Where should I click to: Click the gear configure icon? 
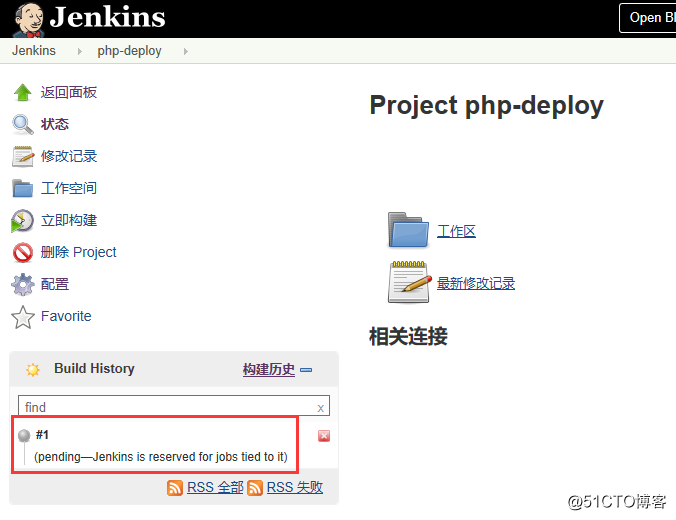pos(22,285)
